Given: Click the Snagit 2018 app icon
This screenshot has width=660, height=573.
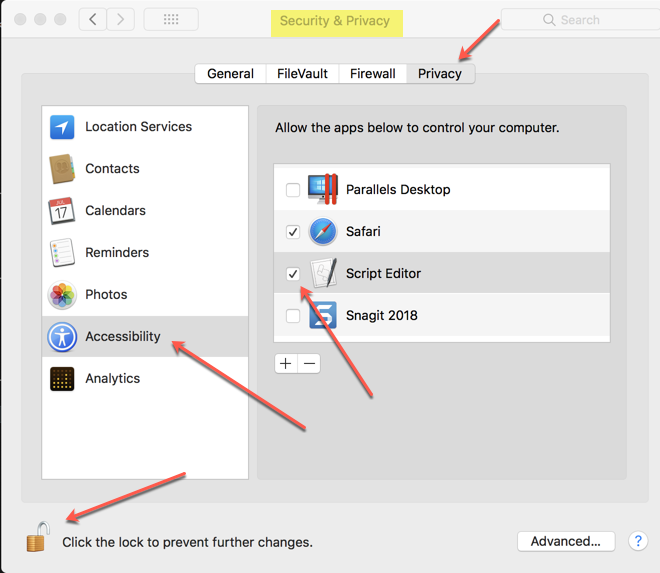Looking at the screenshot, I should (323, 315).
